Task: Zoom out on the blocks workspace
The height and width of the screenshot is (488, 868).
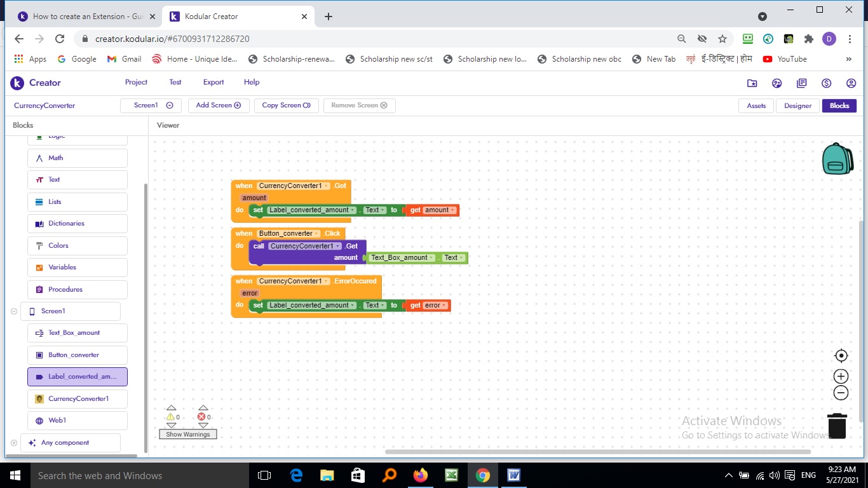Action: pyautogui.click(x=841, y=393)
